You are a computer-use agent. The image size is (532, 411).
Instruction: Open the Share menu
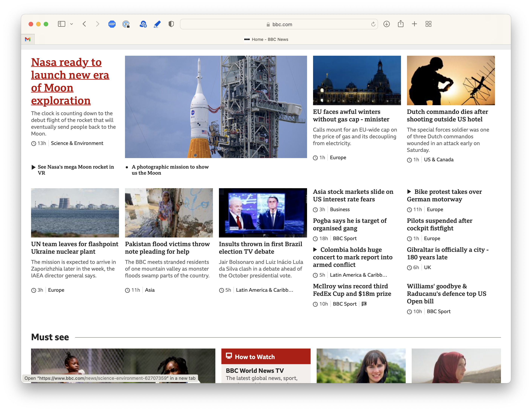coord(400,24)
